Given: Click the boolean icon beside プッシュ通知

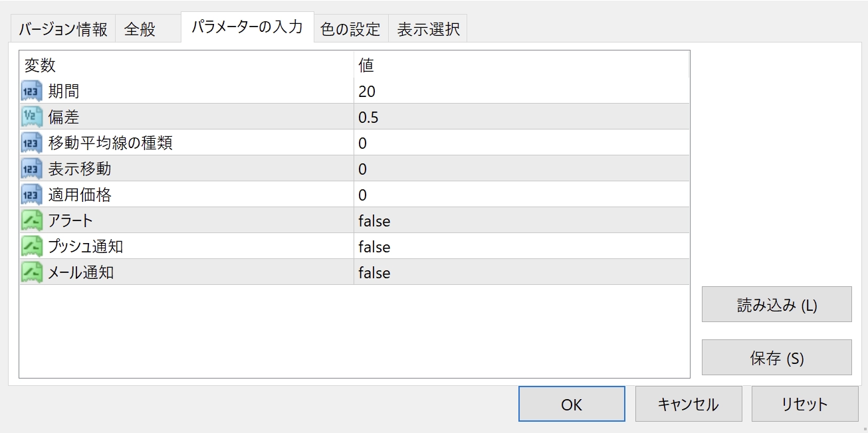Looking at the screenshot, I should [31, 246].
